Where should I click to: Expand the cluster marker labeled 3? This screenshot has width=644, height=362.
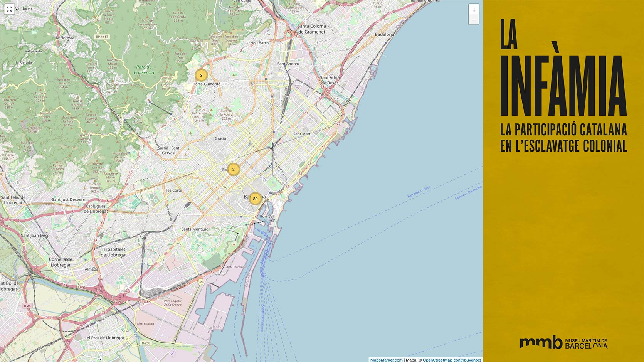(233, 170)
